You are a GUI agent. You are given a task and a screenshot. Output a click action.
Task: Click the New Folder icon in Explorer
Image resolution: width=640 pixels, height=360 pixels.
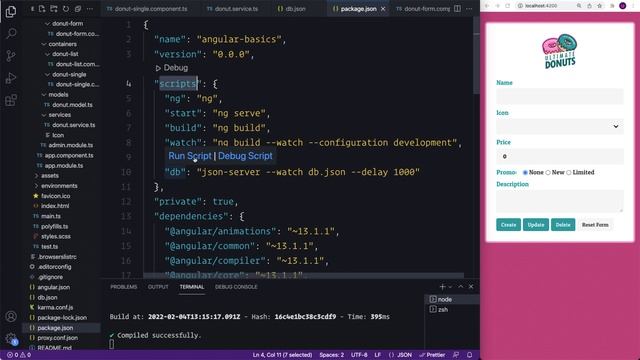click(x=54, y=9)
